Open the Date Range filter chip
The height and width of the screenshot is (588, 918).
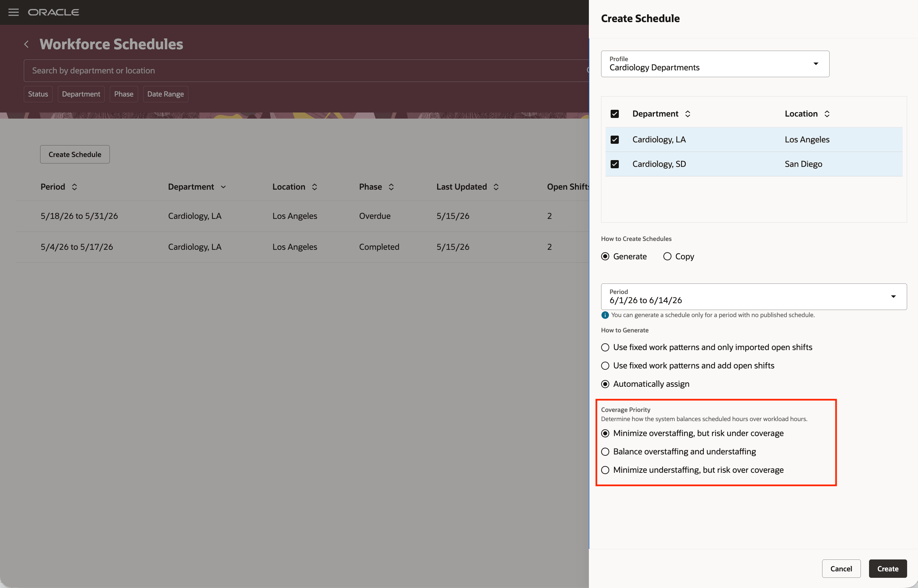pyautogui.click(x=165, y=94)
